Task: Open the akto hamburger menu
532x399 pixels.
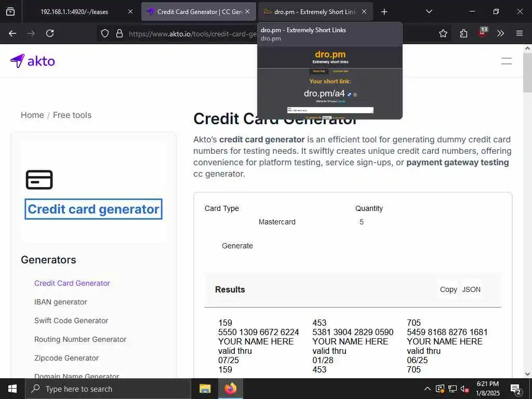Action: click(506, 61)
